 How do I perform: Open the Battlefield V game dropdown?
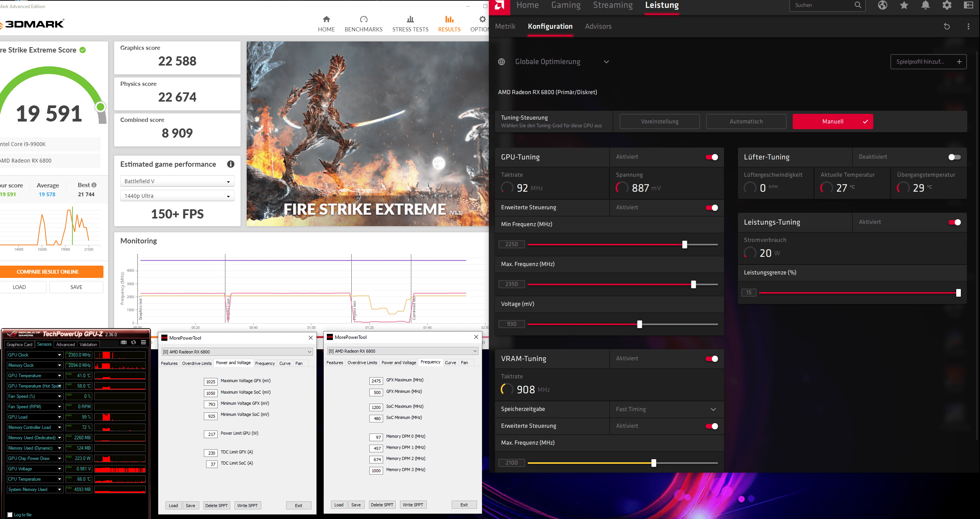[x=177, y=181]
